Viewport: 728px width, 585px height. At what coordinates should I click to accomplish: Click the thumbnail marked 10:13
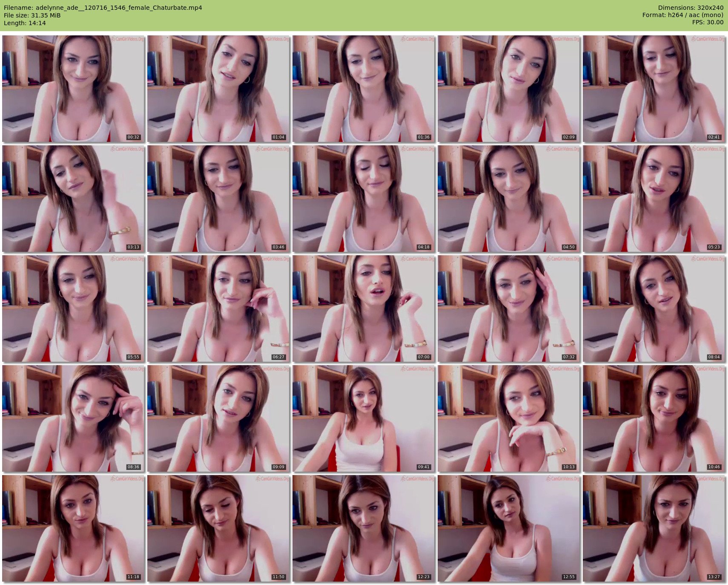coord(509,418)
